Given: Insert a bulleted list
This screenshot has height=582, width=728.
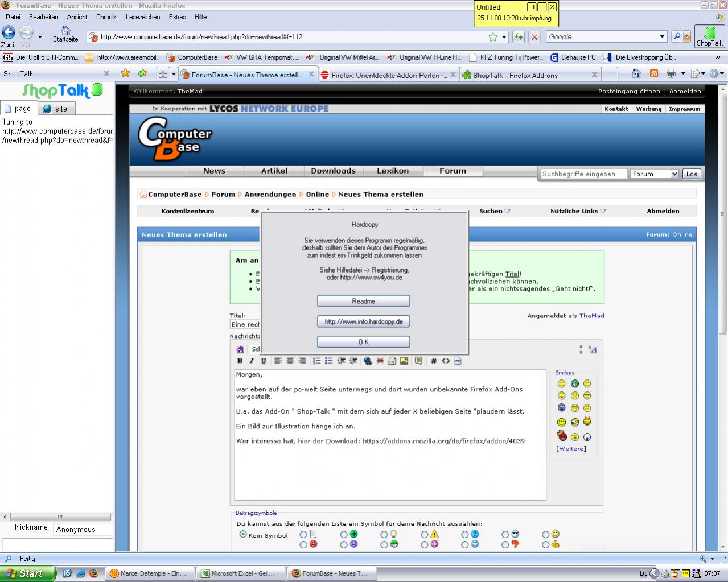Looking at the screenshot, I should (328, 361).
